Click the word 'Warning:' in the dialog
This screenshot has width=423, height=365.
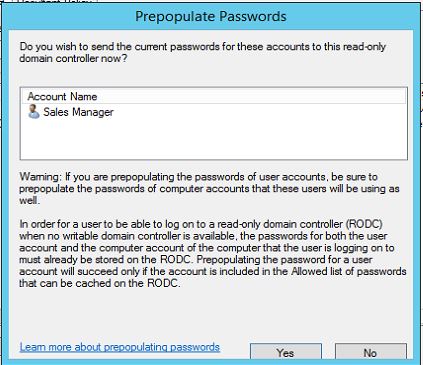click(x=40, y=176)
